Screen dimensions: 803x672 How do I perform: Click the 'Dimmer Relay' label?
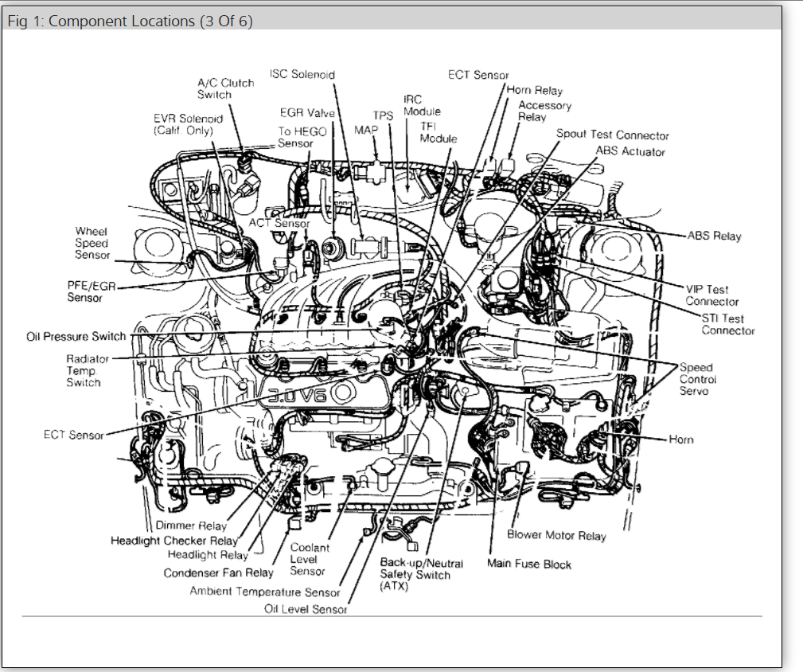191,525
